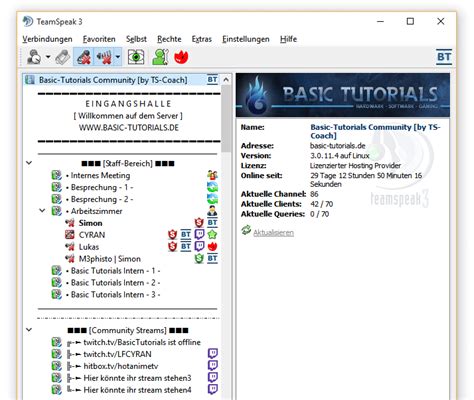Click the icon at right of Internes Meeting
474x400 pixels.
point(212,175)
